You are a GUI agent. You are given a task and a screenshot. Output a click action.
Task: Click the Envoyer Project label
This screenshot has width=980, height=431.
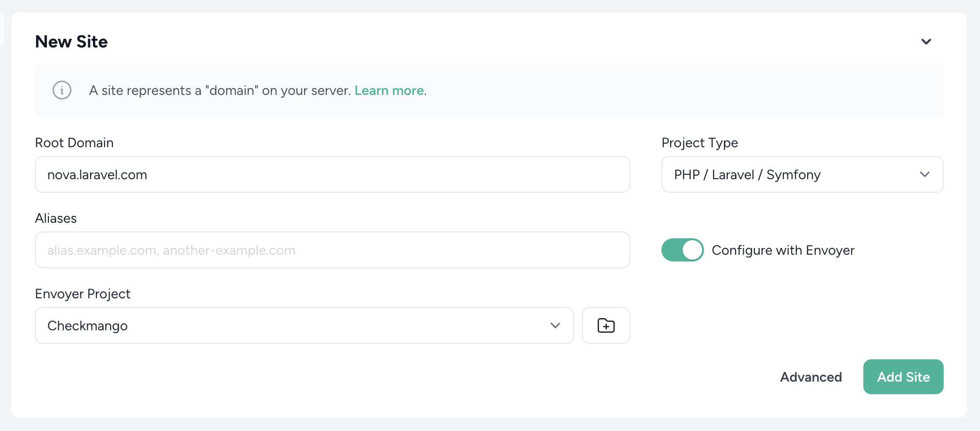[x=82, y=293]
